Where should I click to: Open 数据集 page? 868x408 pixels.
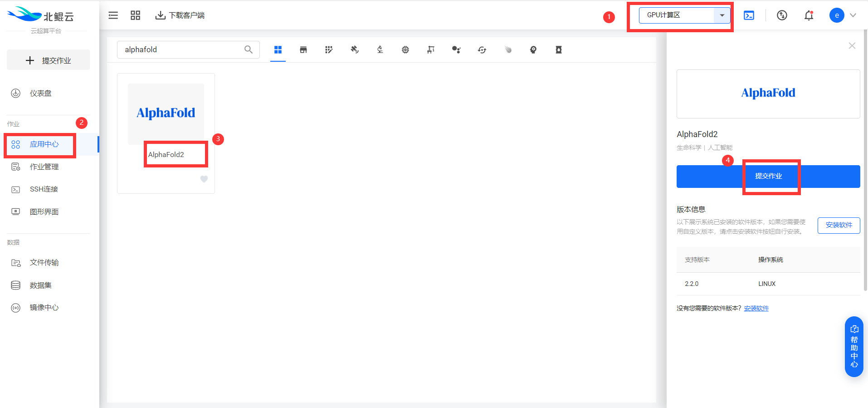[x=41, y=285]
